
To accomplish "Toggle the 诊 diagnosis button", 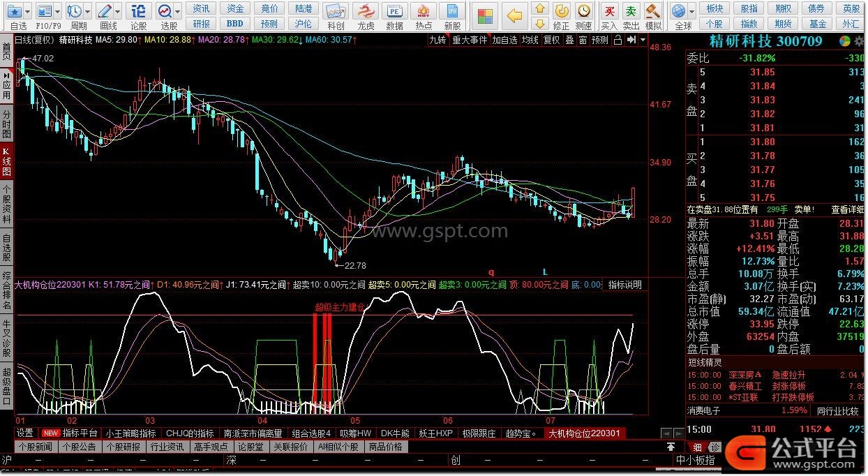I will tap(715, 447).
